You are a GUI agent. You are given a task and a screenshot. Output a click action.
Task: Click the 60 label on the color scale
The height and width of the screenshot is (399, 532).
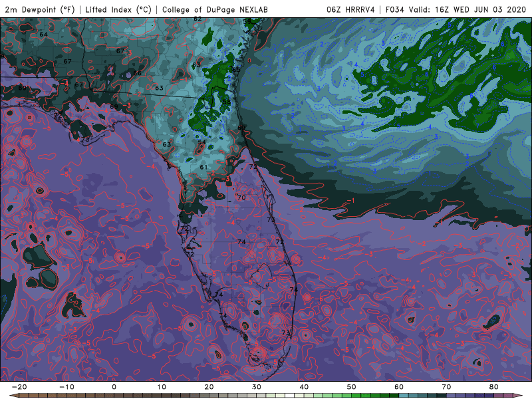pyautogui.click(x=399, y=387)
